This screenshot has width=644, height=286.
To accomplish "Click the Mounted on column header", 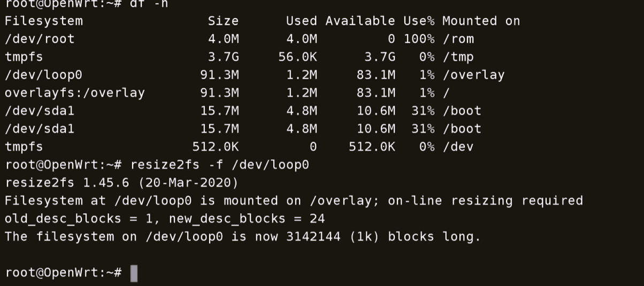I will (x=481, y=21).
